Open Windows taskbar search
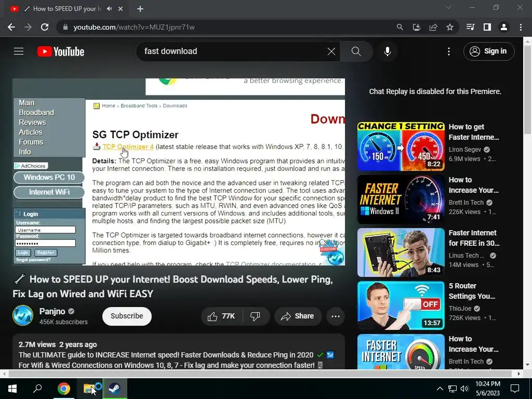Viewport: 532px width, 399px height. pos(37,389)
